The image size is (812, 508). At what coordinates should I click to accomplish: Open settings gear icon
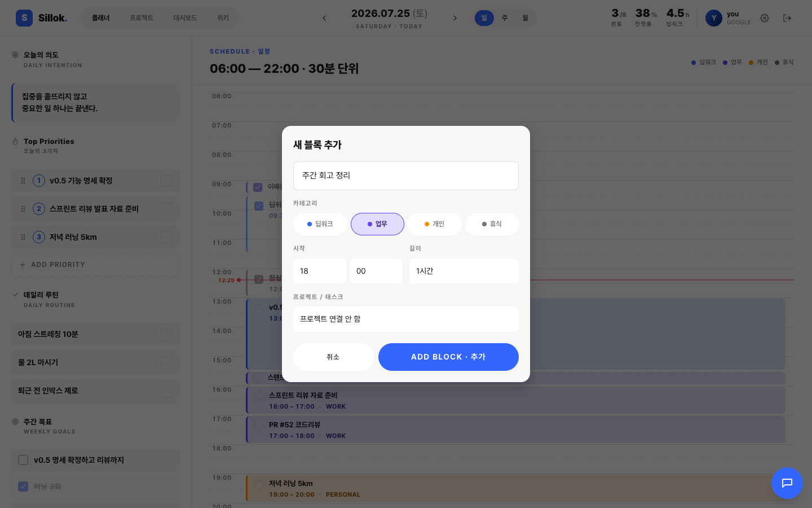point(765,18)
